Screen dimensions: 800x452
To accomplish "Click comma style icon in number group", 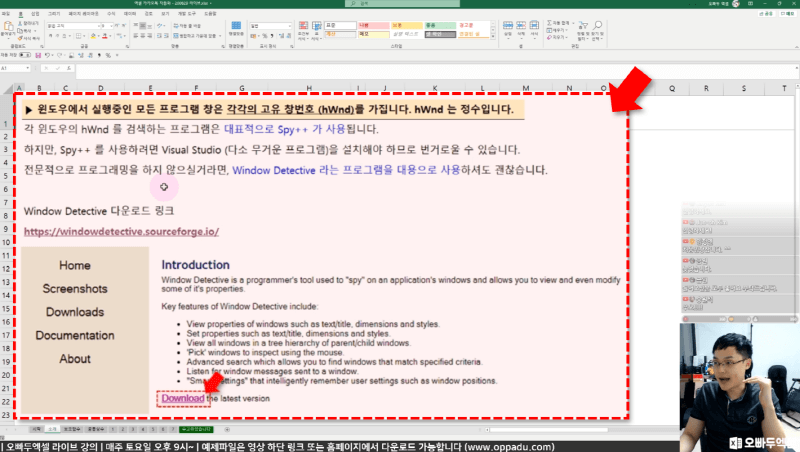I will point(272,36).
